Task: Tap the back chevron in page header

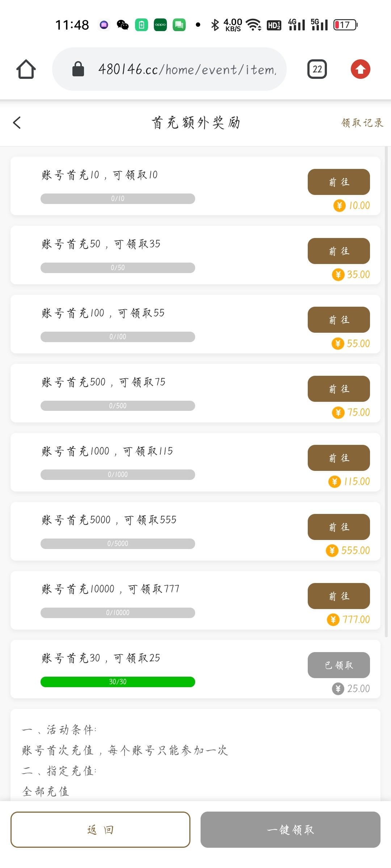Action: click(17, 123)
